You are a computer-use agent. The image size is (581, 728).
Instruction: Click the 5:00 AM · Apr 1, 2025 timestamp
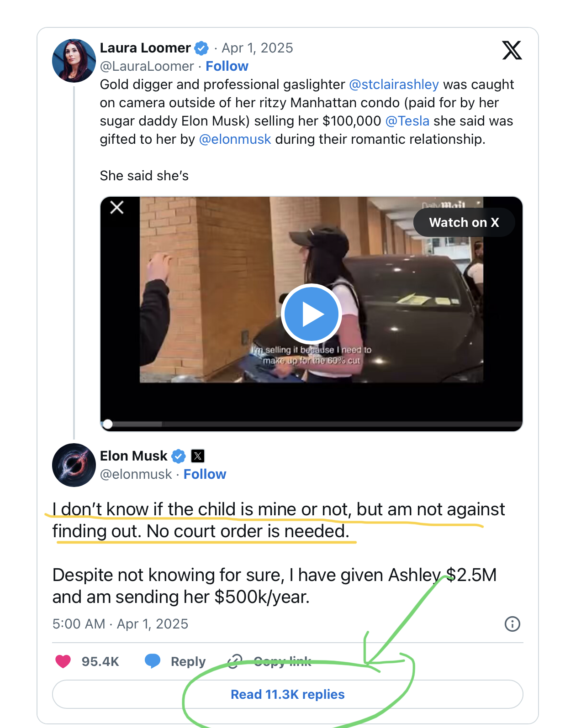120,624
